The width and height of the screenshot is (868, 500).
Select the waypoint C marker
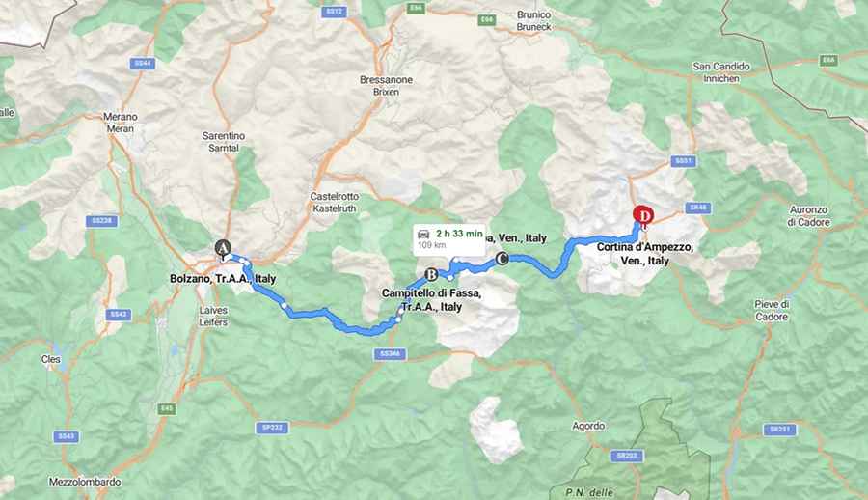tap(502, 259)
